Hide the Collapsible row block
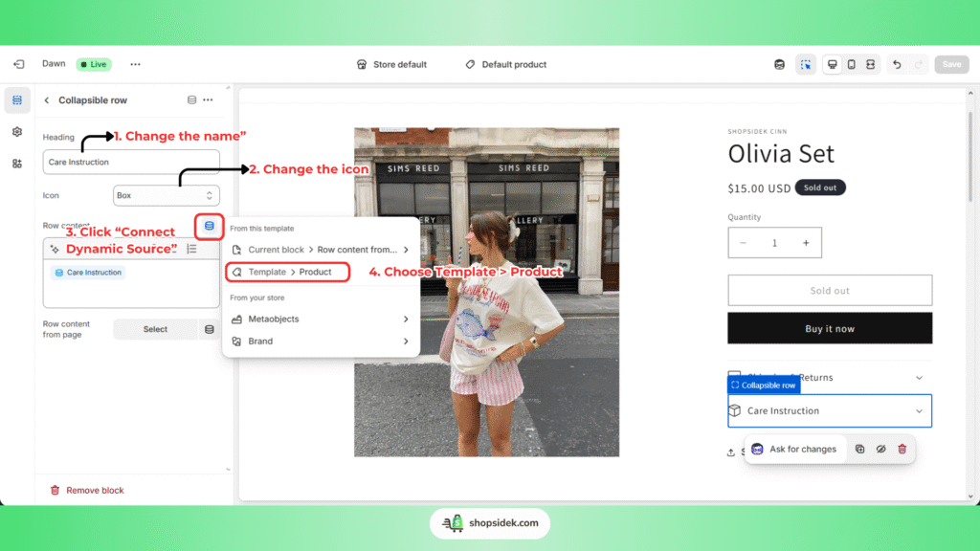Viewport: 980px width, 551px height. (880, 449)
